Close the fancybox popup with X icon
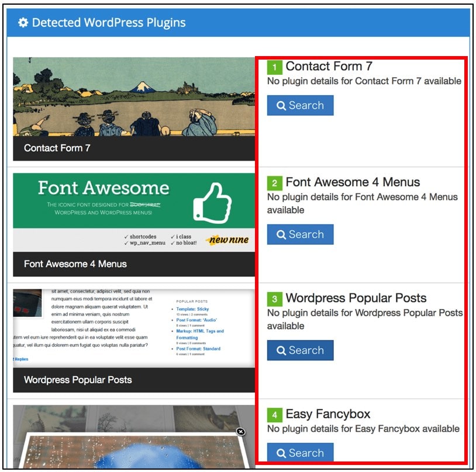476x472 pixels. [241, 431]
